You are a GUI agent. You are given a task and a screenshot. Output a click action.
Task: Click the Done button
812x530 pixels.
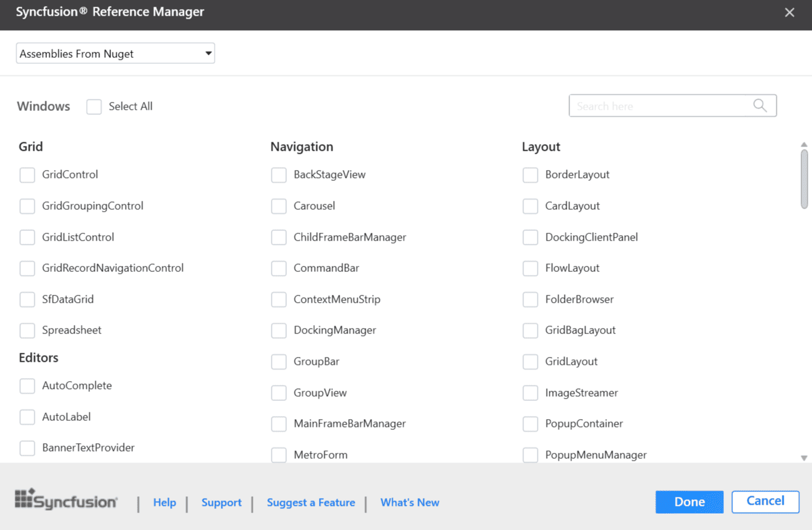(690, 502)
